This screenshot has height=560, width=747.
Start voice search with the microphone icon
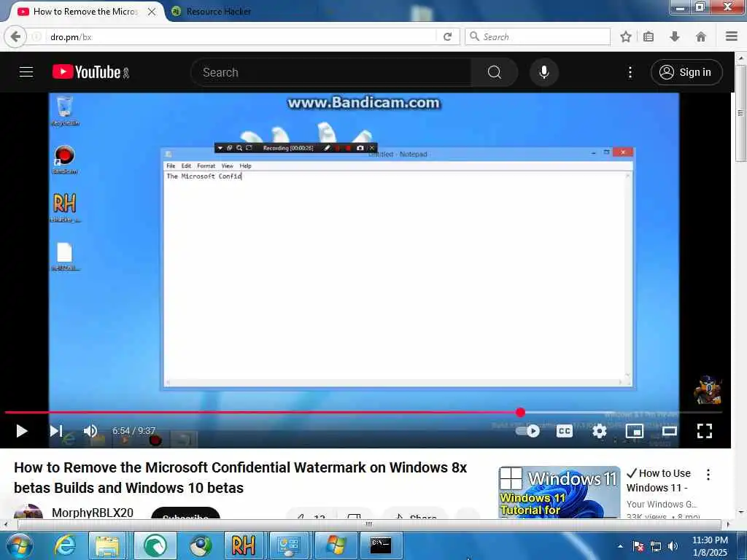pos(544,72)
